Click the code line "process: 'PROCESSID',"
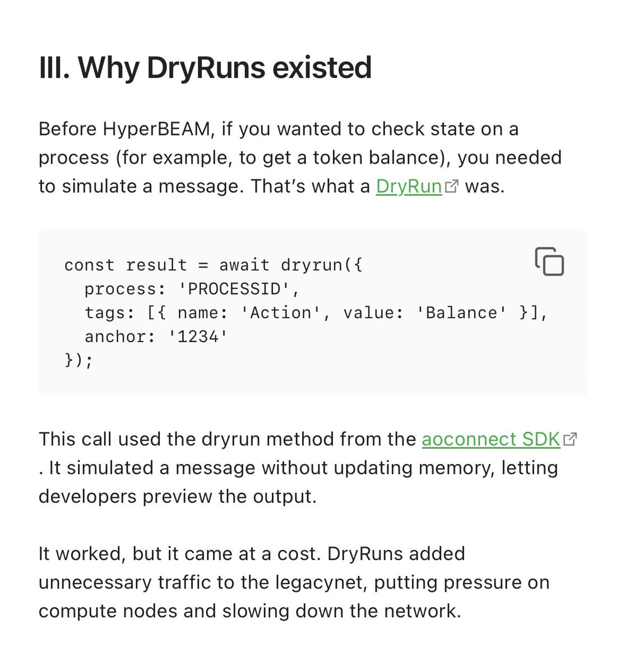The width and height of the screenshot is (626, 672). pos(193,289)
